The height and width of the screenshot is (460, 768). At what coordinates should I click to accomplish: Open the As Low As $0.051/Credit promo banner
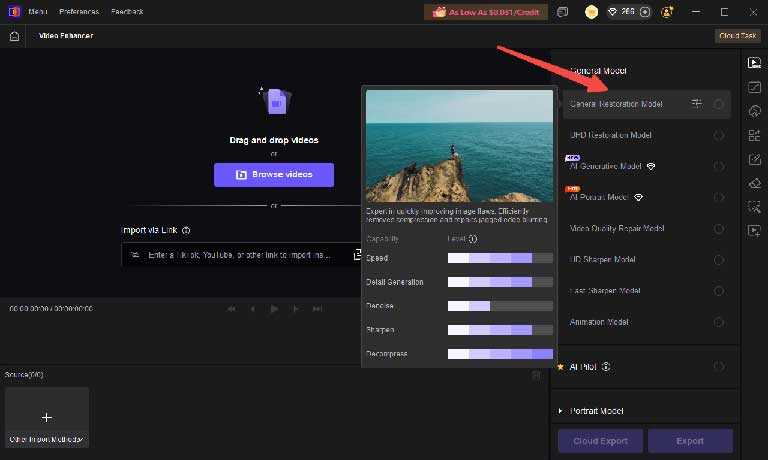pyautogui.click(x=485, y=12)
